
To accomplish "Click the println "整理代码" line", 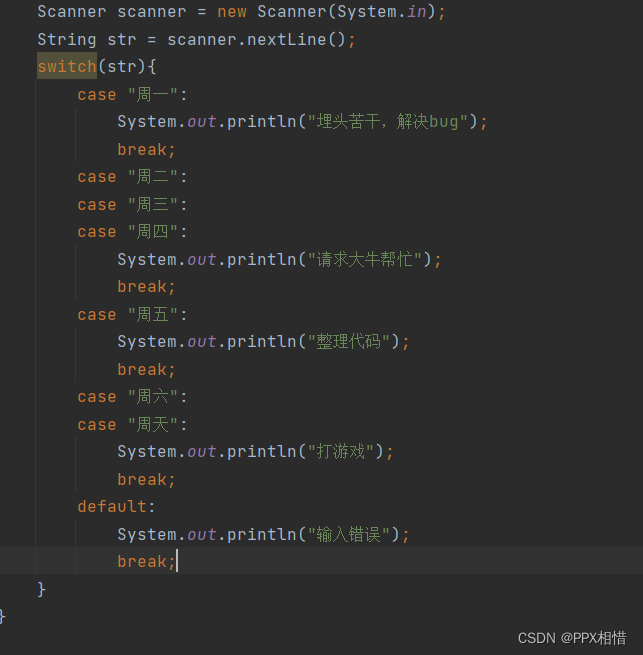I will 263,342.
